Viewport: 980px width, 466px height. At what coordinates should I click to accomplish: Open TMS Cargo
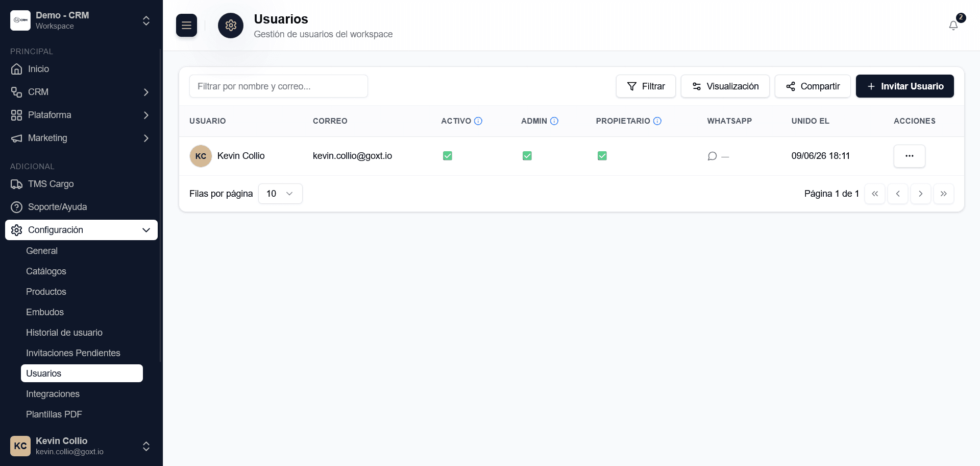pyautogui.click(x=82, y=184)
